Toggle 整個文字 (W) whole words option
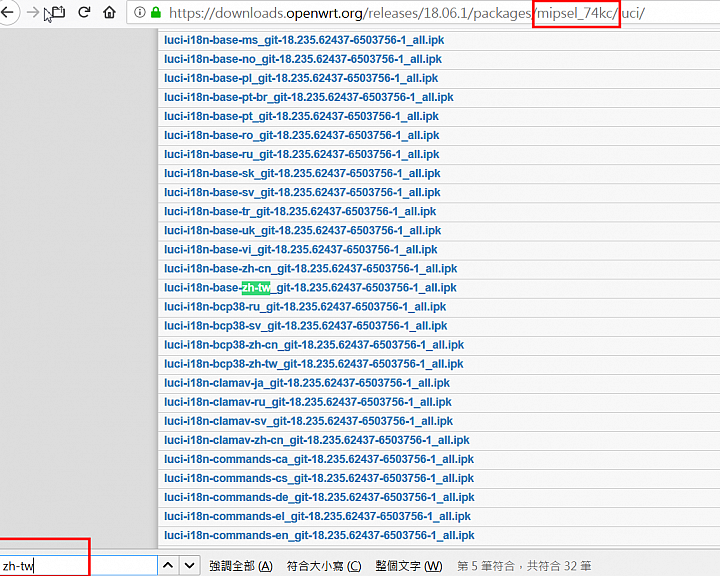 (x=409, y=566)
